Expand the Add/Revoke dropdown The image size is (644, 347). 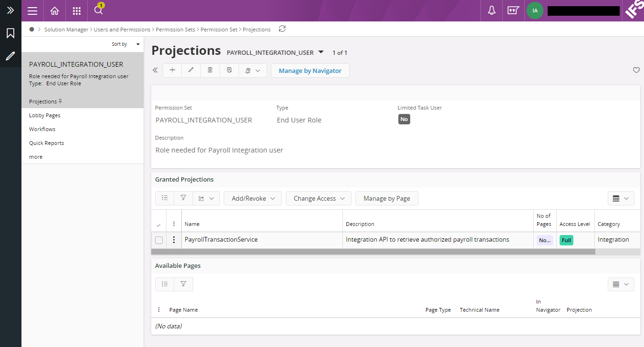[253, 198]
